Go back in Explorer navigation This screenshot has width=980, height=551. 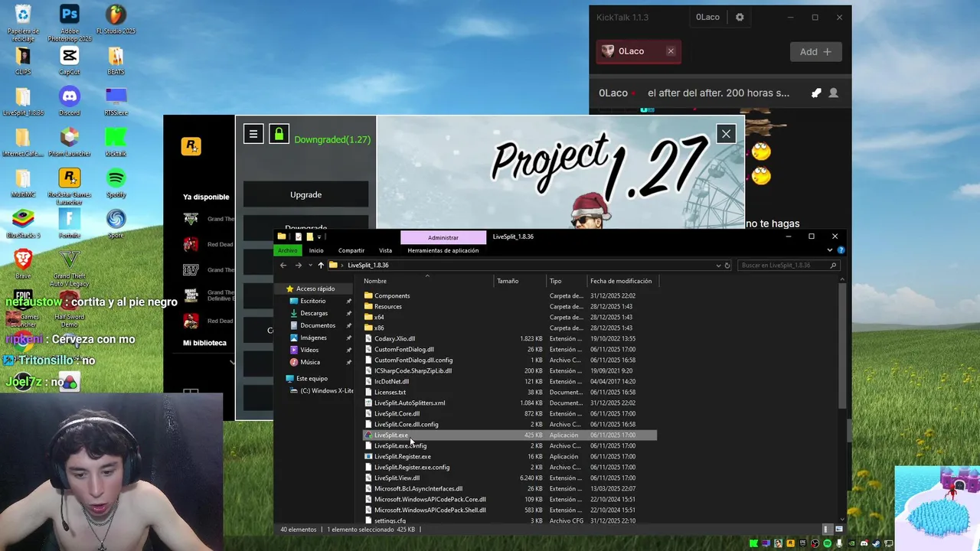point(283,265)
